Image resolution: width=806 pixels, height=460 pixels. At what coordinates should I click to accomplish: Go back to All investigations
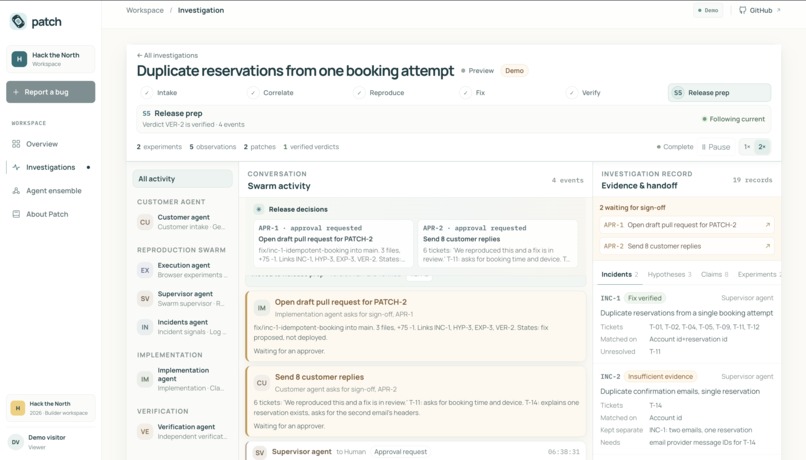tap(167, 56)
